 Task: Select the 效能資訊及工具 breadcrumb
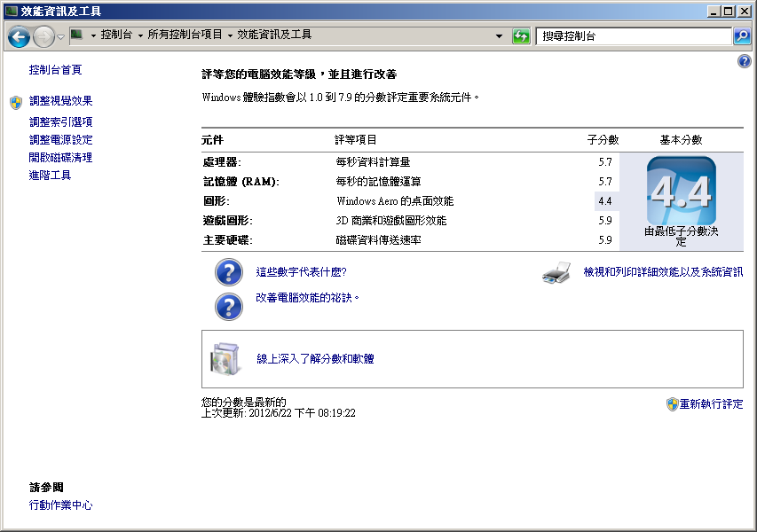(274, 35)
